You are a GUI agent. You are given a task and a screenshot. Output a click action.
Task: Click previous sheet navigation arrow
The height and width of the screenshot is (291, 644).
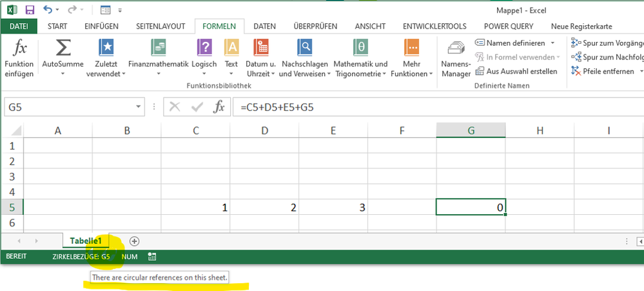click(19, 241)
